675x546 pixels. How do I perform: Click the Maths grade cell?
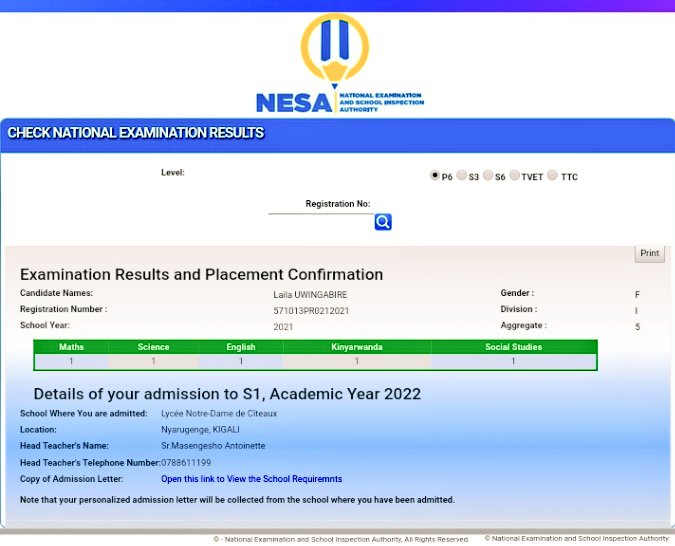tap(71, 361)
